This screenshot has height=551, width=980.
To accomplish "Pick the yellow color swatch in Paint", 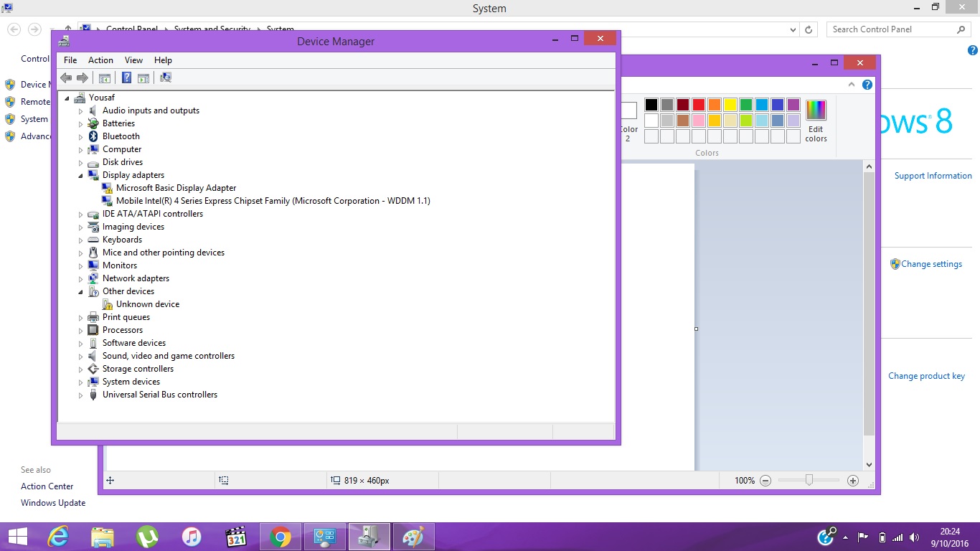I will pos(730,105).
